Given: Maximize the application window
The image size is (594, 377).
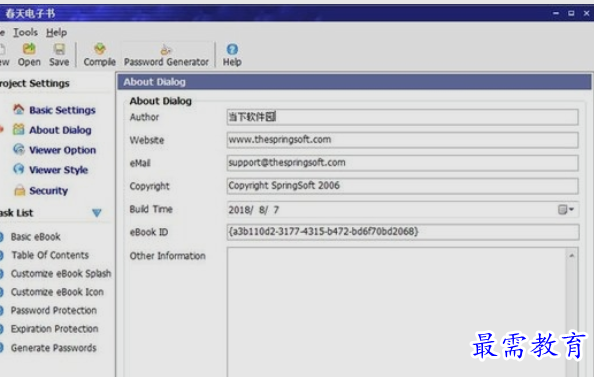Looking at the screenshot, I should click(571, 13).
